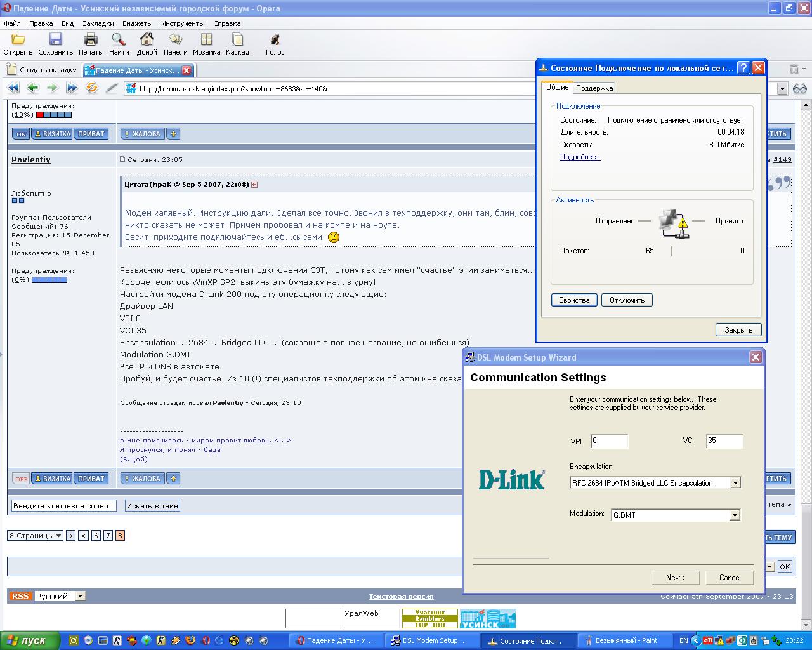
Task: Click the Open folder icon in Opera toolbar
Action: click(x=18, y=40)
